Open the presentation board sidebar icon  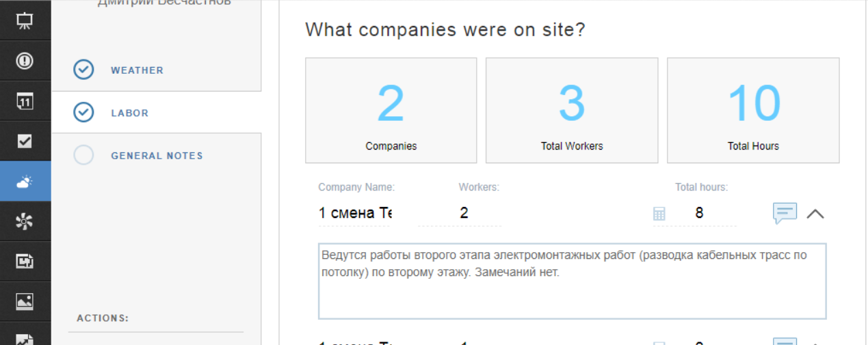25,20
